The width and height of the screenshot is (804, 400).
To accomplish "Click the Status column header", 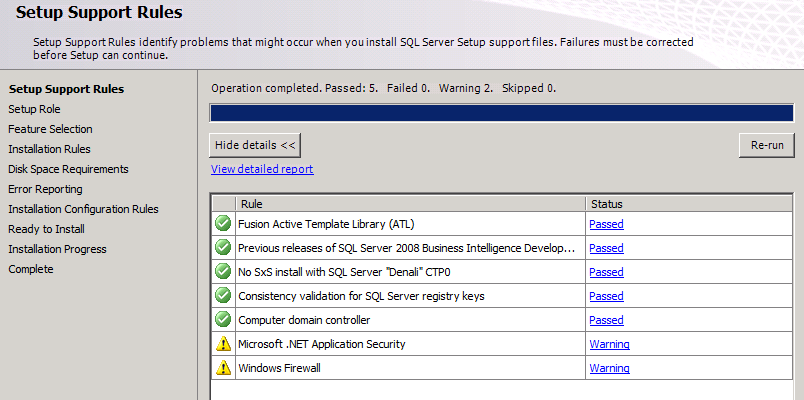I will (x=689, y=204).
